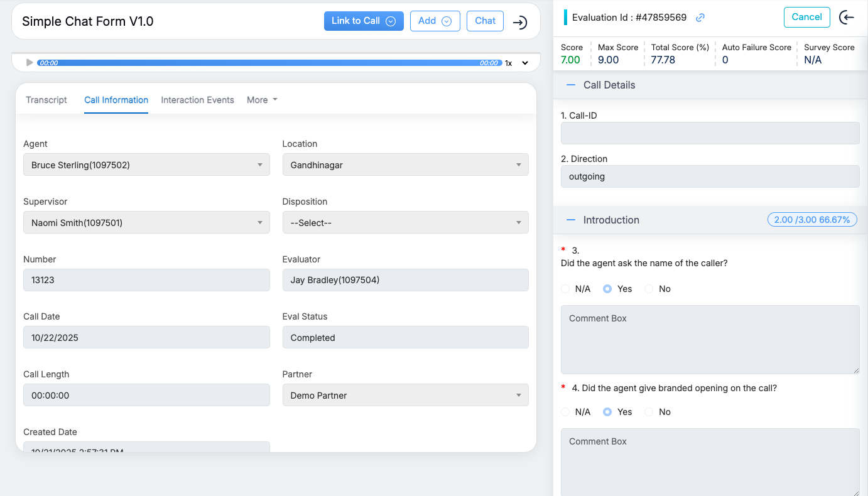Click the chevron circle on Add button
Viewport: 868px width, 496px height.
click(x=447, y=21)
